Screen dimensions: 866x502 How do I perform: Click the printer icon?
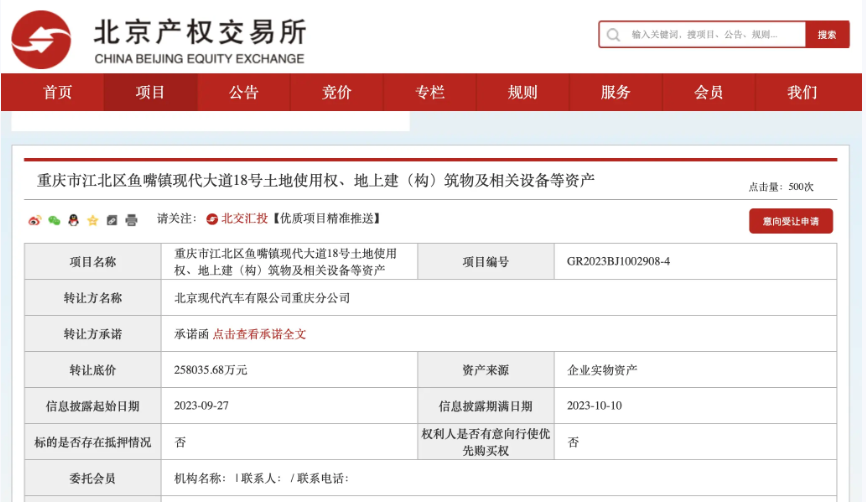(x=130, y=220)
